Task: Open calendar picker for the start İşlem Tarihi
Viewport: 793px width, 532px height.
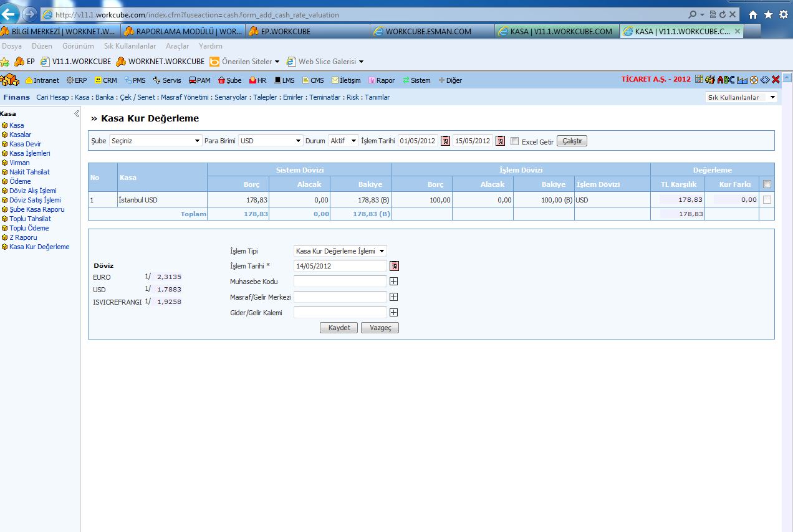Action: 445,141
